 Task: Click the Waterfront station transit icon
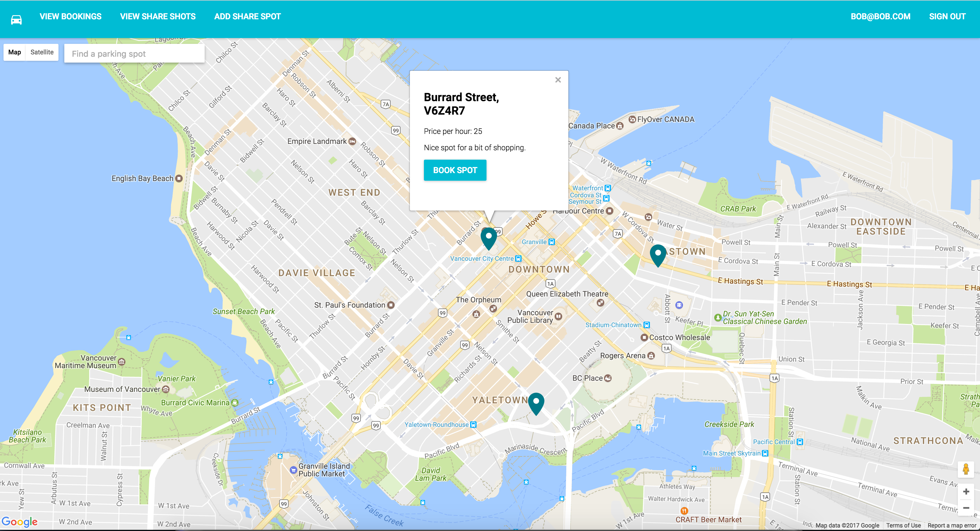point(608,188)
